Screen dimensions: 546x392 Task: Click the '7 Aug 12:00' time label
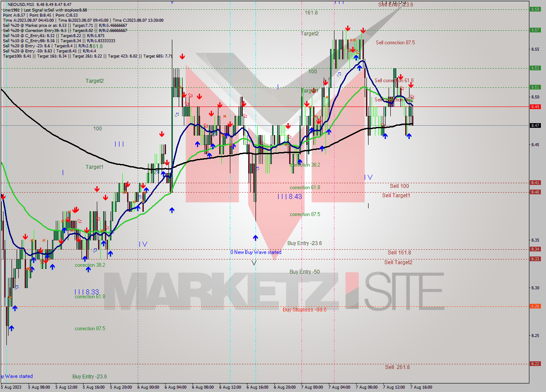394,387
